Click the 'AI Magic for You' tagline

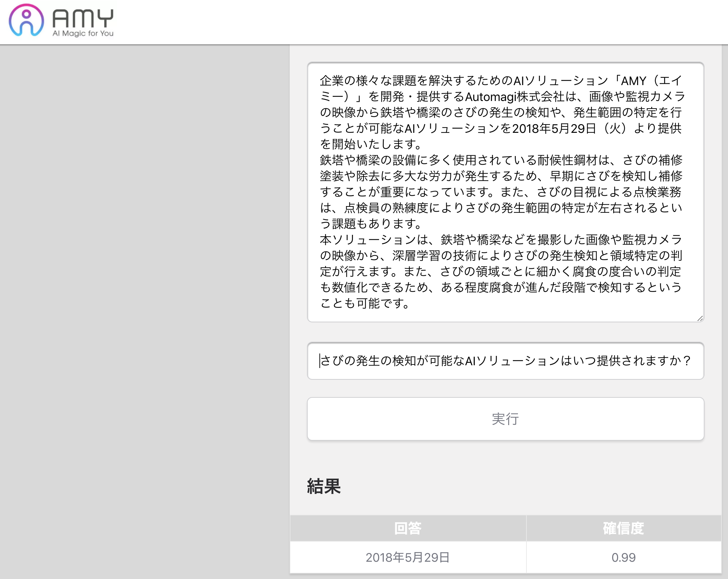(x=83, y=34)
